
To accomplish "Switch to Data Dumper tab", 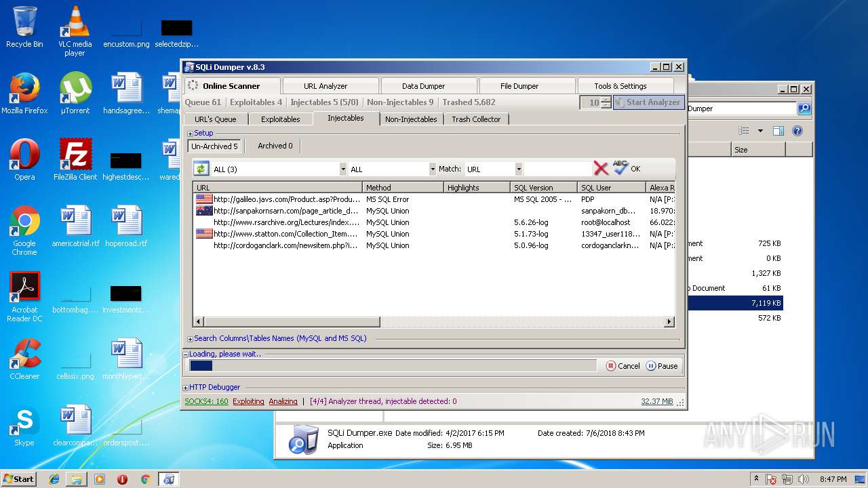I will tap(423, 86).
